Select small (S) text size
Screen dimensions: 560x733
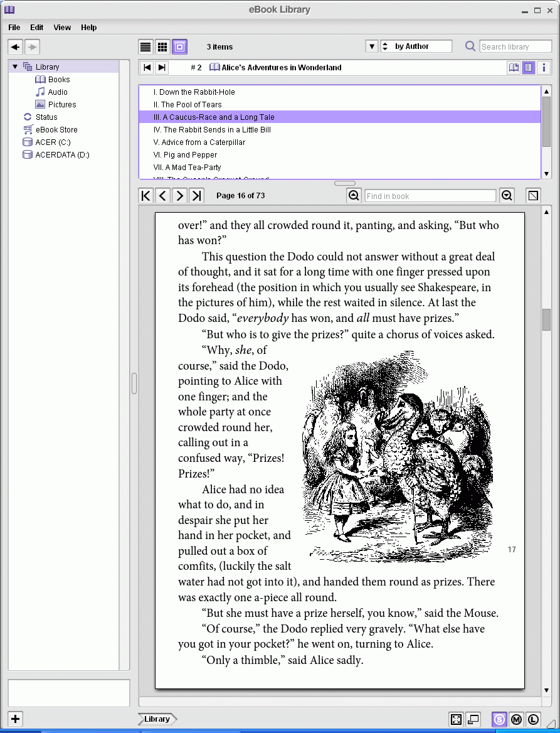click(x=499, y=719)
